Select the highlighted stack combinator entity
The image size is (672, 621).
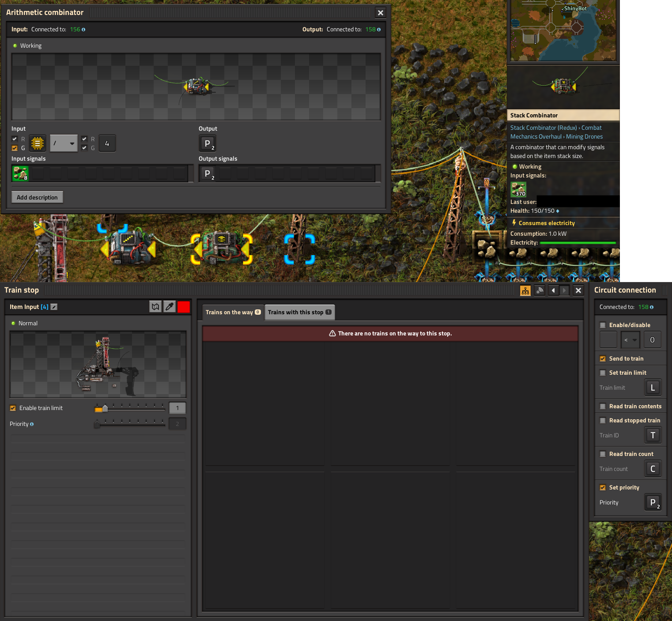222,248
